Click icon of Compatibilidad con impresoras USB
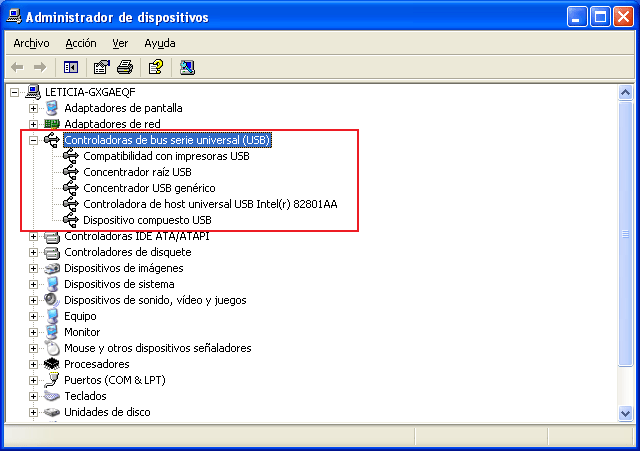The height and width of the screenshot is (451, 640). (71, 156)
